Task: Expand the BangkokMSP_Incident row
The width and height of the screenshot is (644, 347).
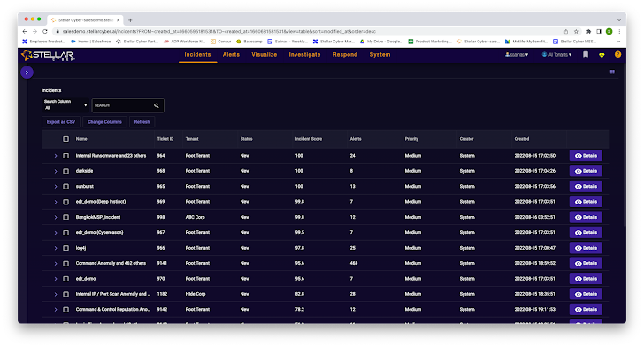Action: [x=56, y=217]
